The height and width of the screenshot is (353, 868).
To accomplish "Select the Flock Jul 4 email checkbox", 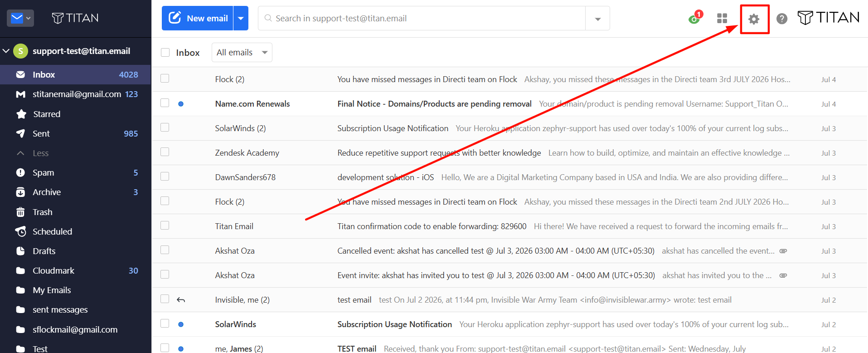I will click(x=165, y=78).
